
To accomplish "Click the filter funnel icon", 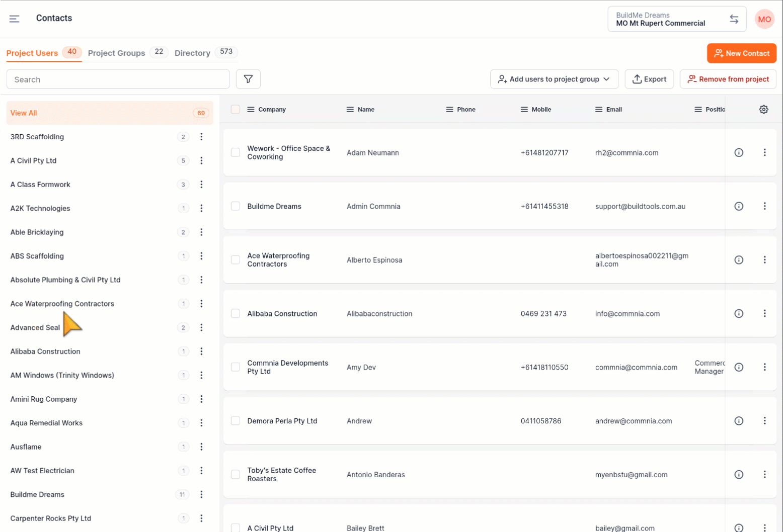I will (x=248, y=79).
